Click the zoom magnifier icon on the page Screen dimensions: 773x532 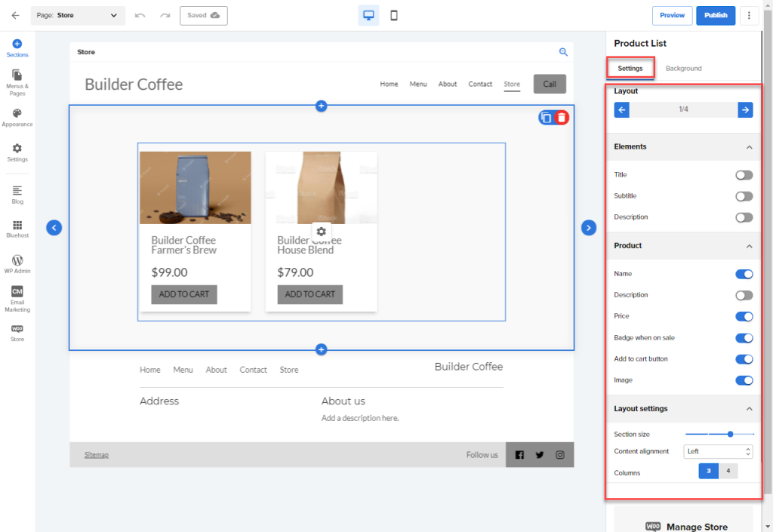point(563,52)
